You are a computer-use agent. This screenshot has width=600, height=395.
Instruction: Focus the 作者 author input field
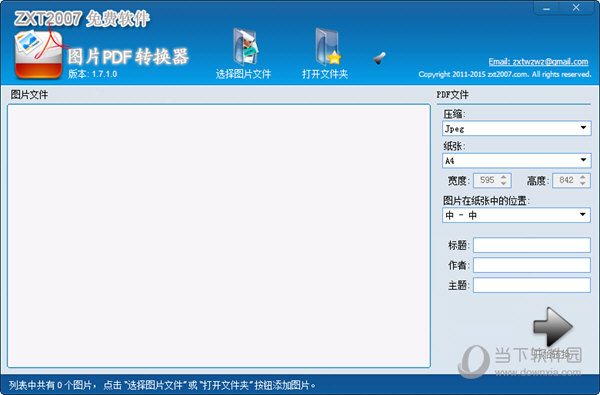(532, 265)
